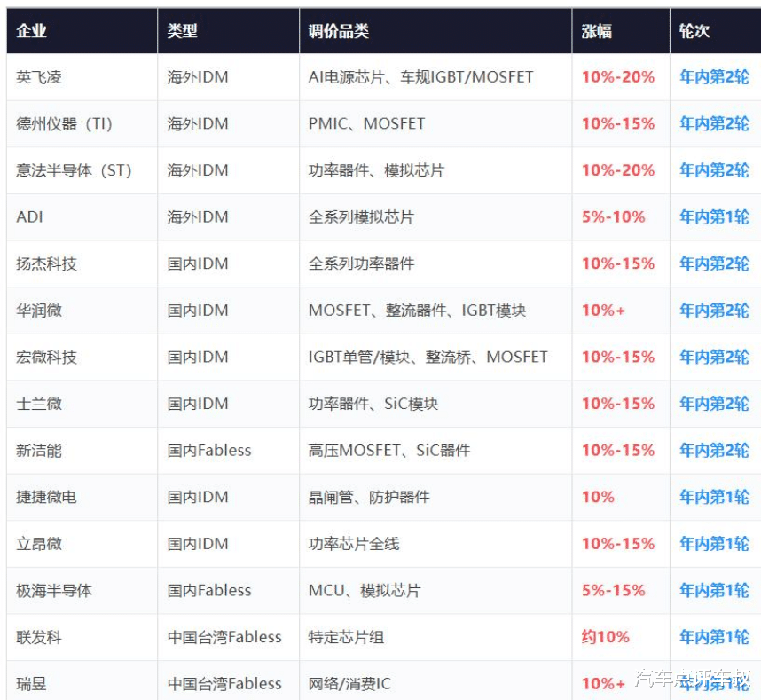The width and height of the screenshot is (761, 700).
Task: Click 海外IDM type in the ADI row
Action: [198, 217]
